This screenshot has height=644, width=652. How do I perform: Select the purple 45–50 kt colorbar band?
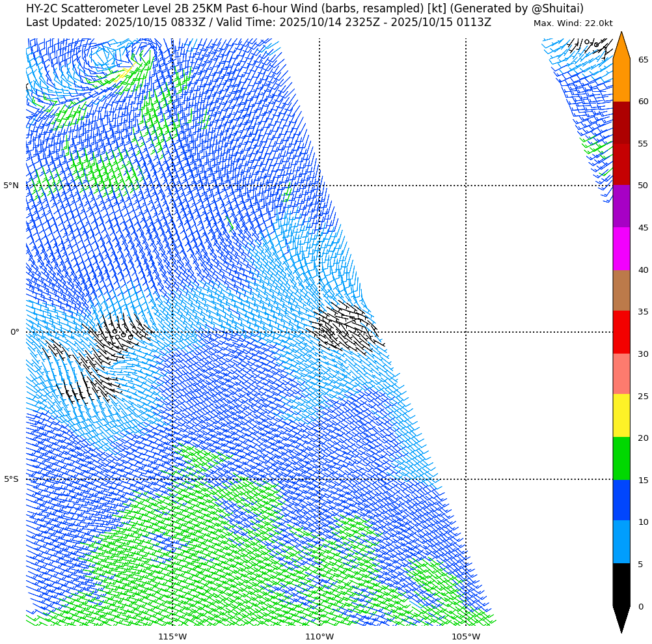coord(621,206)
